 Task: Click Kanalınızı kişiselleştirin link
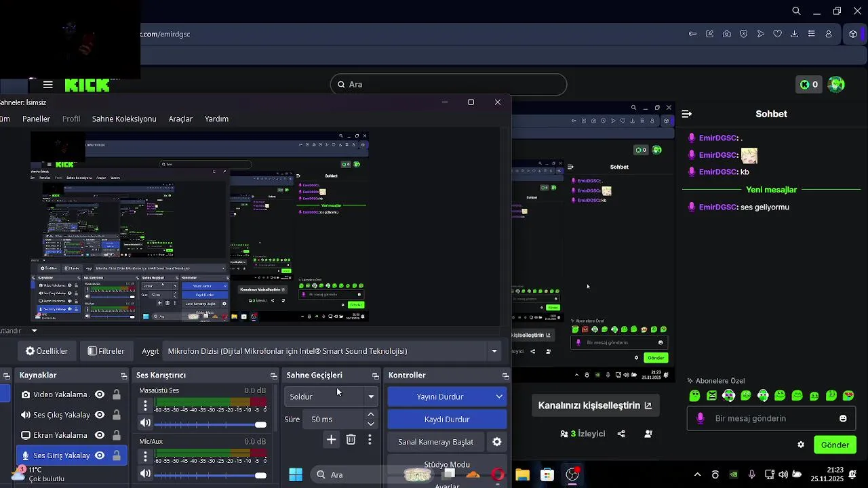coord(595,405)
